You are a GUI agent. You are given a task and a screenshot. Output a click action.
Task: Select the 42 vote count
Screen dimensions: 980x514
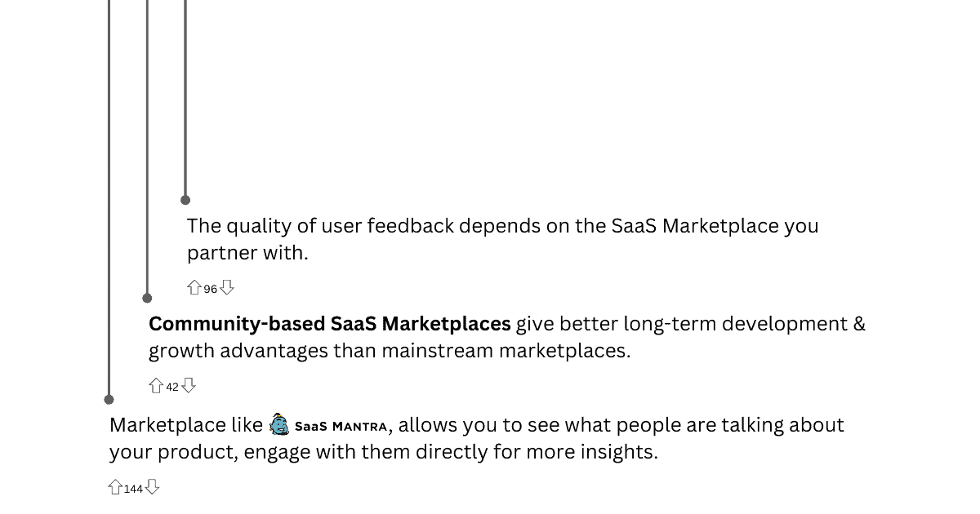tap(172, 387)
